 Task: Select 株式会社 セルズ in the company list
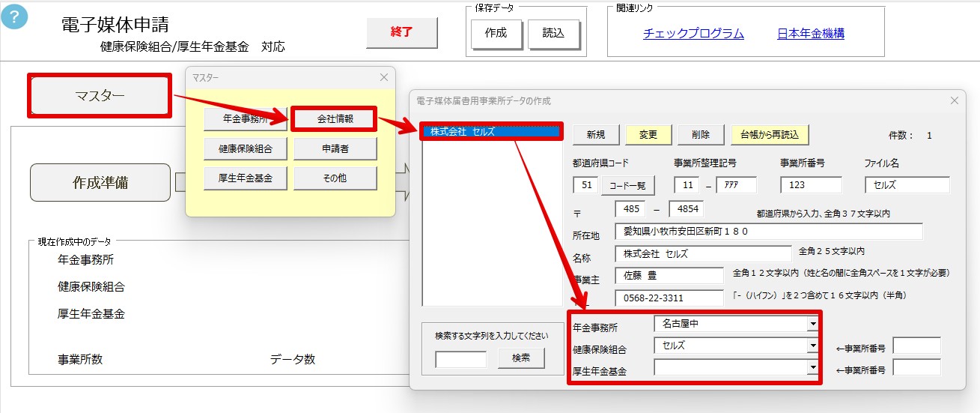coord(492,132)
